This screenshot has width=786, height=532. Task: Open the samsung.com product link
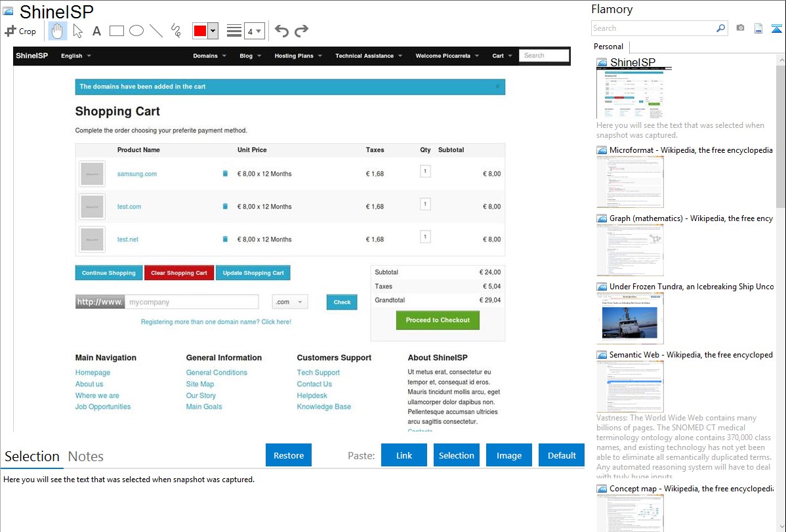137,174
